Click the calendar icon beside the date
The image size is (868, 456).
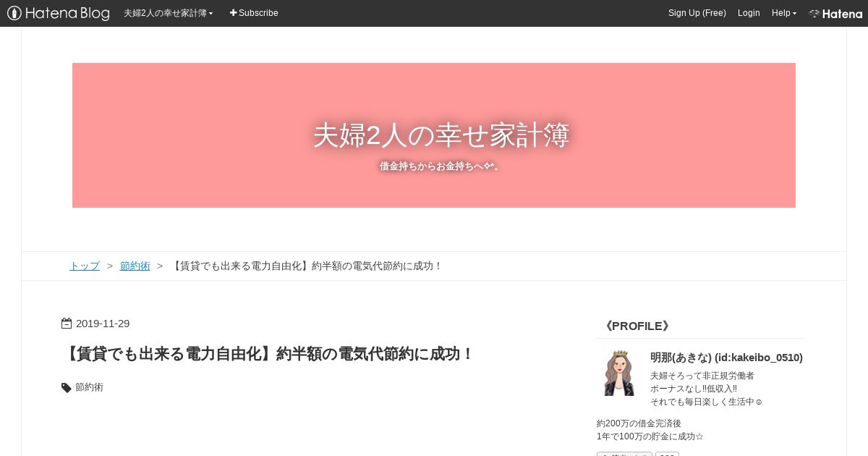pyautogui.click(x=67, y=324)
